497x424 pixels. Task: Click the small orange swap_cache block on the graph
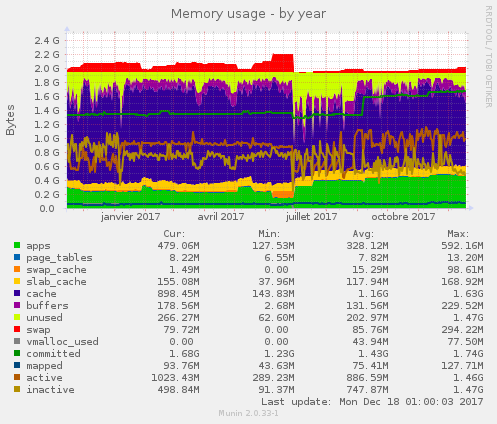coord(283,194)
